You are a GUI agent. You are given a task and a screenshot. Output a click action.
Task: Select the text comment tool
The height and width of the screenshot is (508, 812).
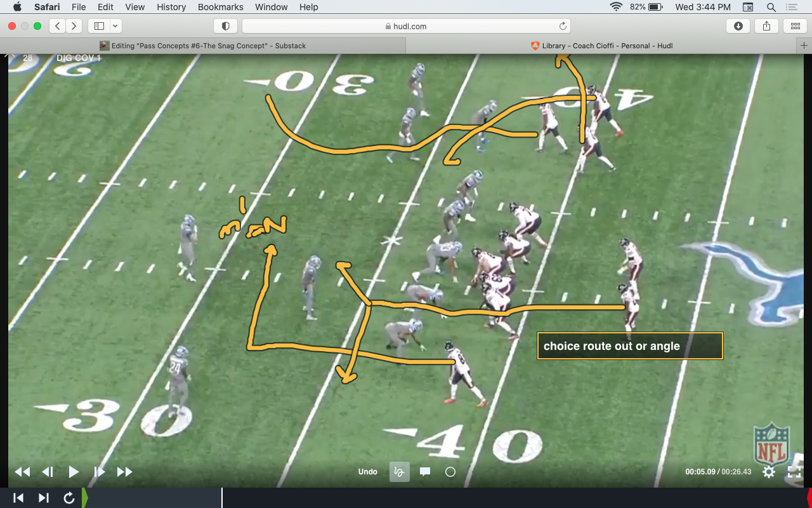click(425, 472)
